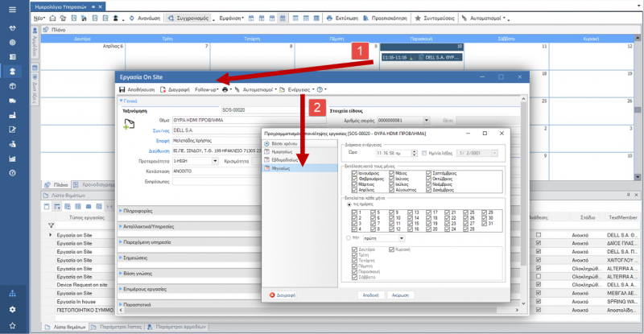Open the hamburger menu in the sidebar
This screenshot has height=334, width=644.
coord(12,9)
